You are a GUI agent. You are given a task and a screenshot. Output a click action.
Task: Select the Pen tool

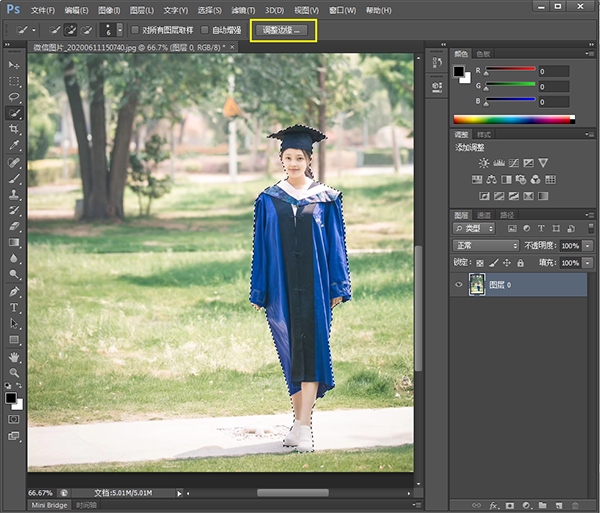[15, 291]
